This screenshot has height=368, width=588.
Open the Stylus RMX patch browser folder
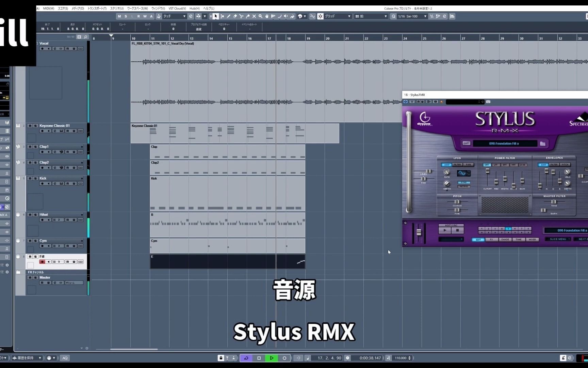pos(542,143)
